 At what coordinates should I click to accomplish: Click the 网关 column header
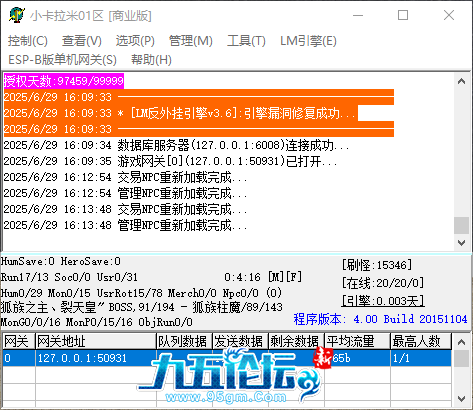point(19,342)
